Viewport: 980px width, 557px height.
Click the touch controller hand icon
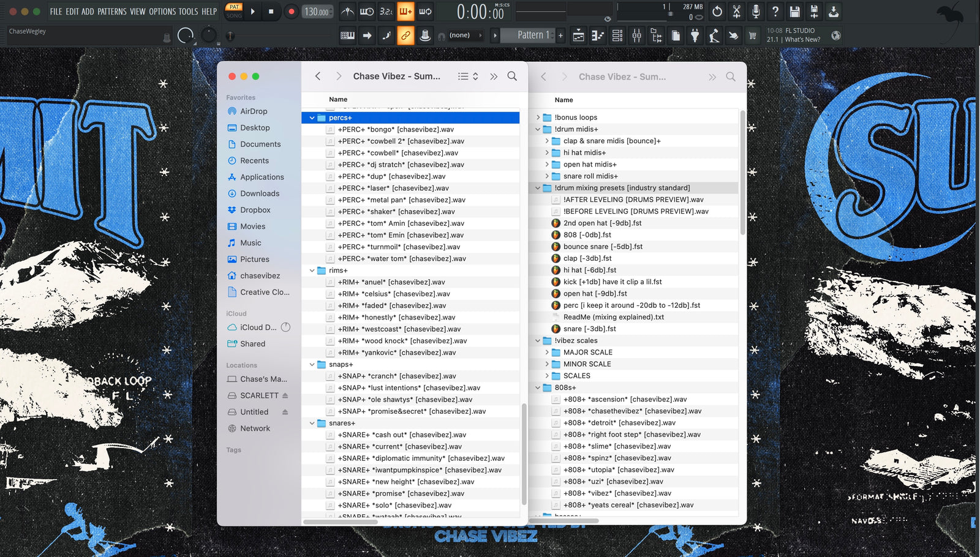(x=733, y=36)
